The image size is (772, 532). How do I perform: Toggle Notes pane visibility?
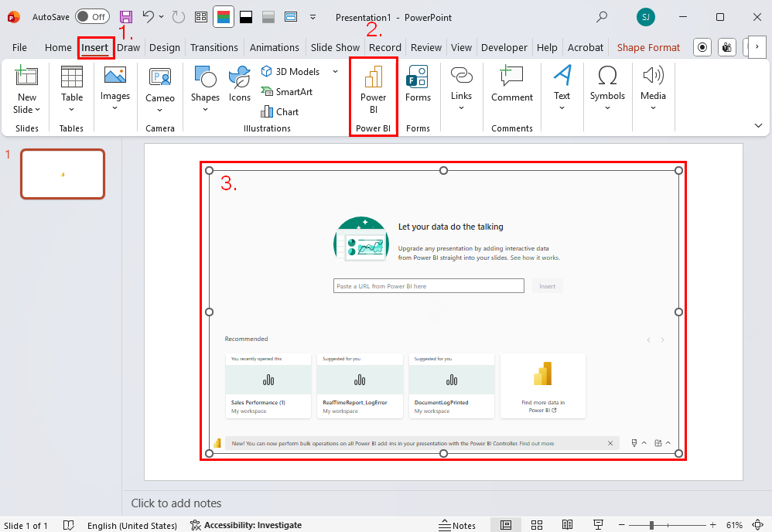click(457, 524)
